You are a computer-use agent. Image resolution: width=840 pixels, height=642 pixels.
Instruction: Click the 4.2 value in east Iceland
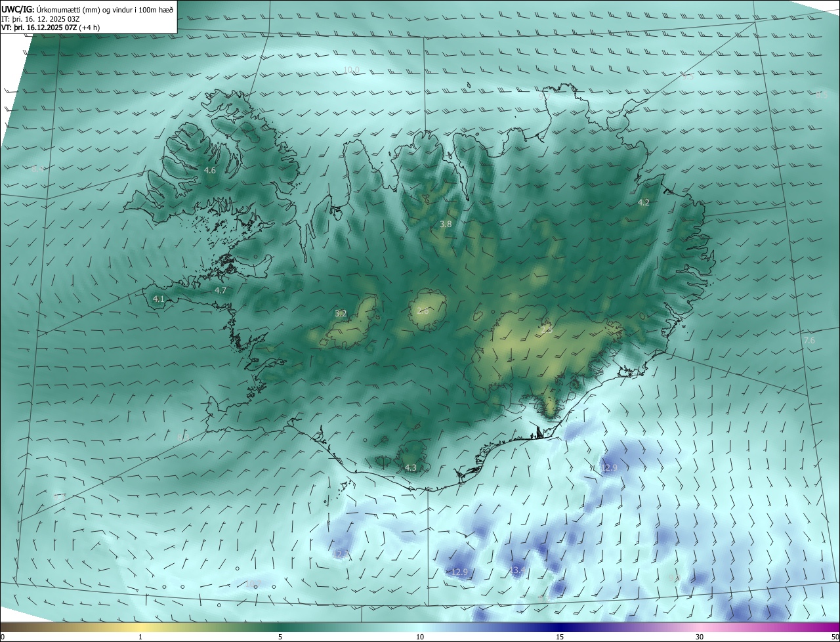[644, 202]
